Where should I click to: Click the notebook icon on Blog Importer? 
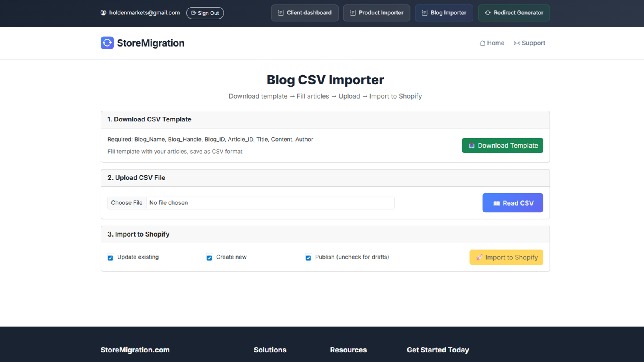424,12
